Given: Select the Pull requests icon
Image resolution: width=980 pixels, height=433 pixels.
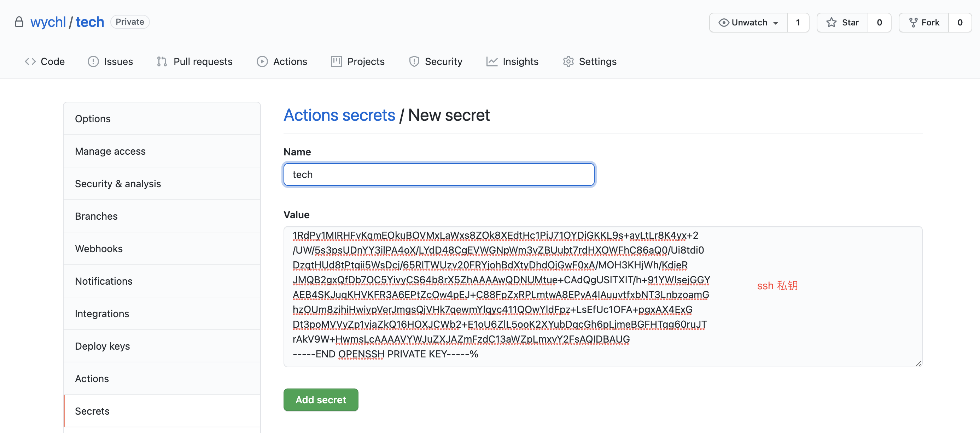Looking at the screenshot, I should [x=161, y=61].
